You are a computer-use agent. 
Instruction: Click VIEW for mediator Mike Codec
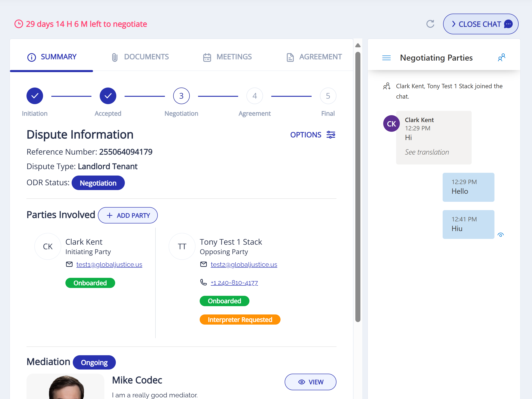310,382
